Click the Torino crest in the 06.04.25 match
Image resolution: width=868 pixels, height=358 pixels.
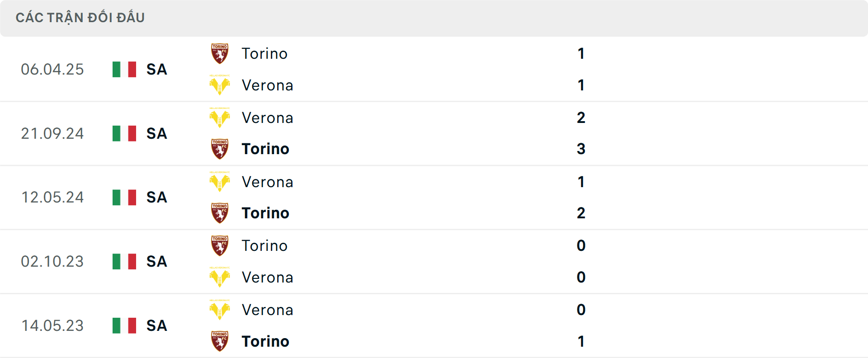click(220, 53)
